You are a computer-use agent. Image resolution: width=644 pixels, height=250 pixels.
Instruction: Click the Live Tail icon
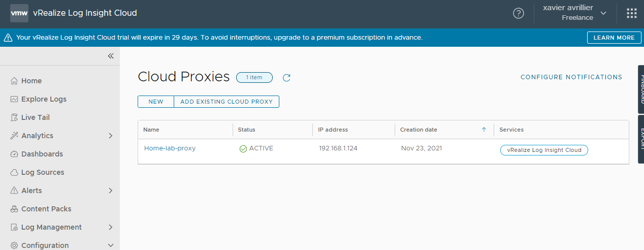14,117
